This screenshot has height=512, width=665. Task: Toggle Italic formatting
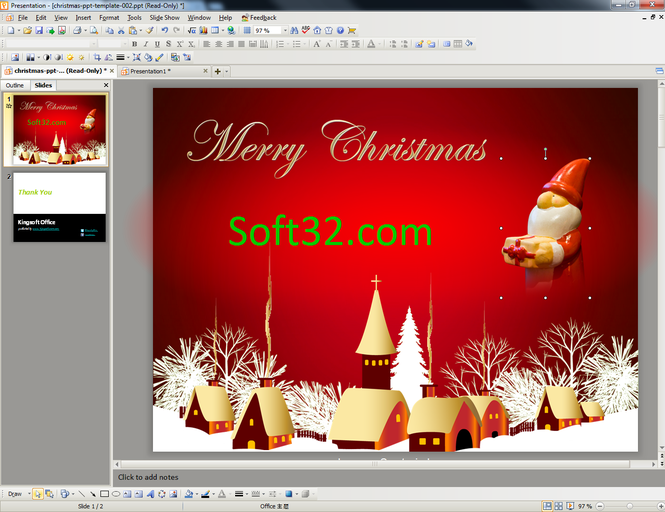[146, 44]
